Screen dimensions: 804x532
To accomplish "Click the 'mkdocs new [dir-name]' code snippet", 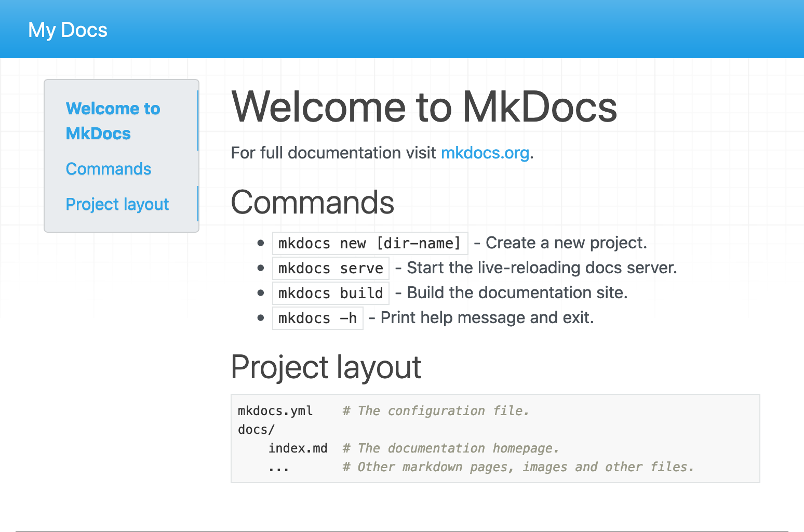I will 370,243.
